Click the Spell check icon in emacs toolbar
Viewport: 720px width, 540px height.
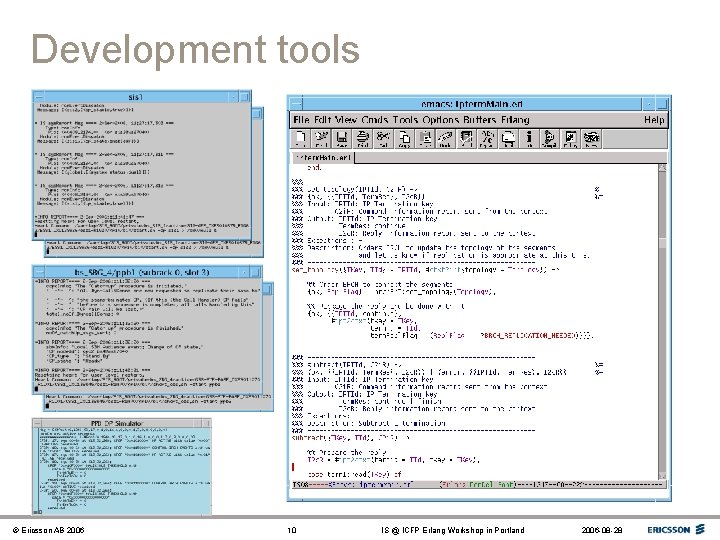466,138
